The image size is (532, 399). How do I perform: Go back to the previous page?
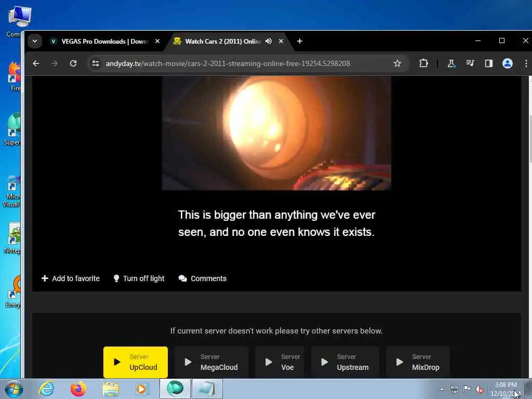[x=36, y=63]
